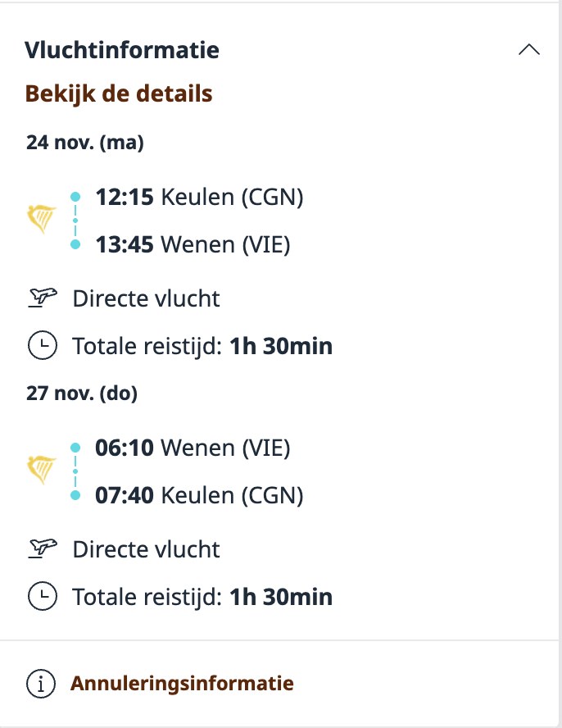Click the 12:15 Keulen (CGN) departure
This screenshot has height=728, width=562.
199,198
